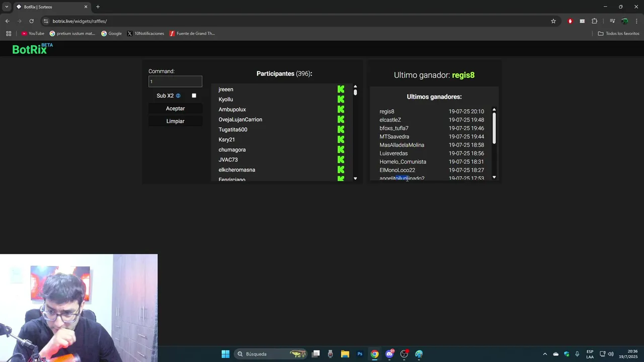Bookmark this page with the star icon
The width and height of the screenshot is (644, 362).
[553, 21]
